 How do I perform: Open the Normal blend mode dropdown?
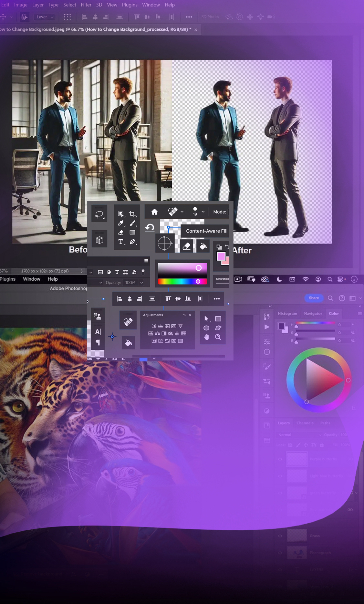[x=299, y=435]
